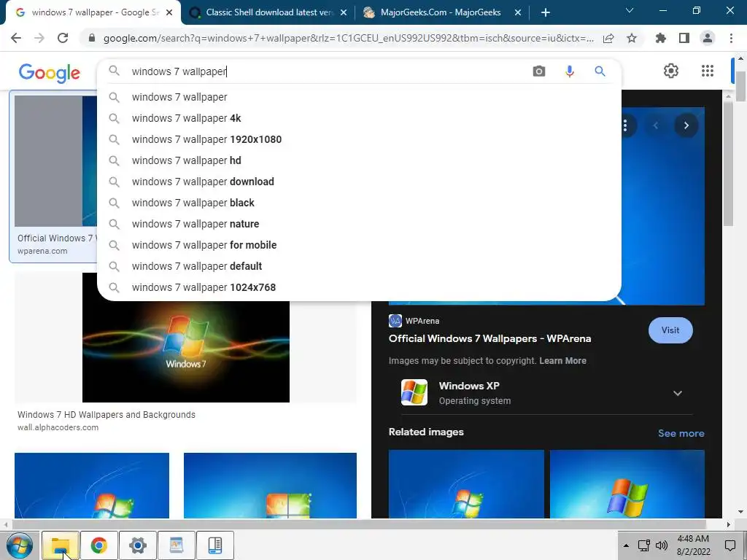Open the Chrome three-dot menu
747x560 pixels.
tap(731, 38)
